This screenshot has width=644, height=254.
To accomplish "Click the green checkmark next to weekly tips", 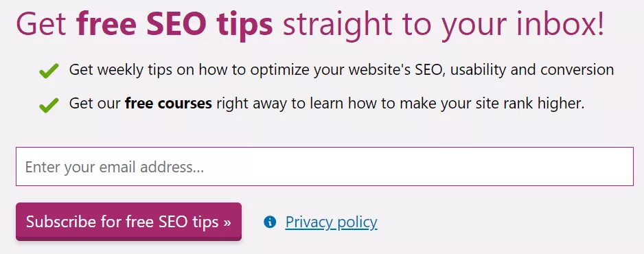I will point(49,71).
